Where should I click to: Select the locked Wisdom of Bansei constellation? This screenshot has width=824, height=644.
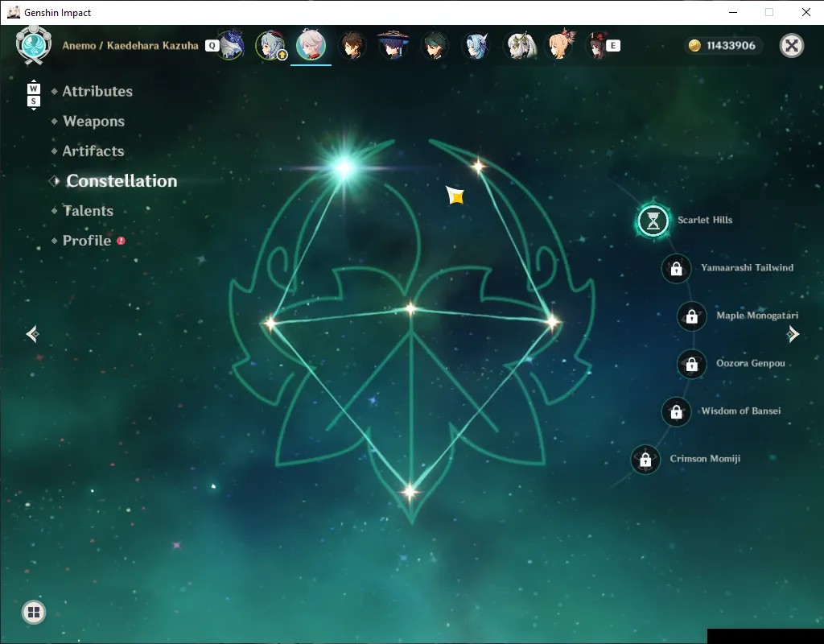point(676,411)
